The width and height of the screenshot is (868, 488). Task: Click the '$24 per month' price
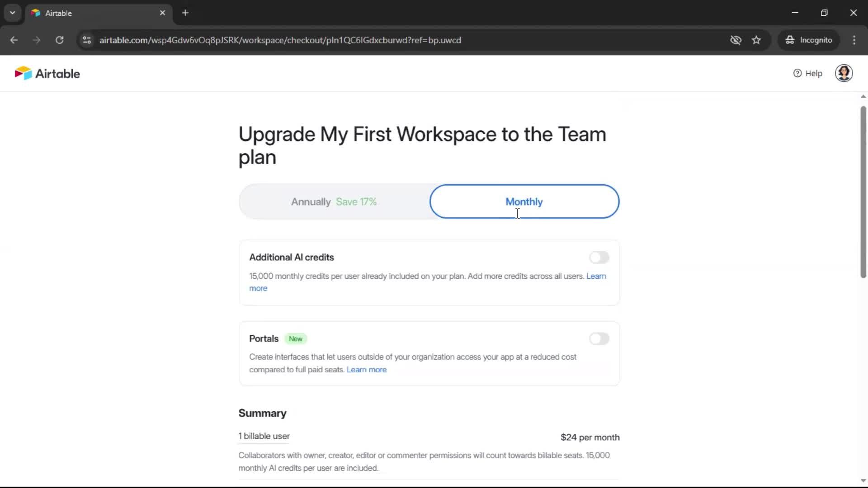(x=590, y=437)
